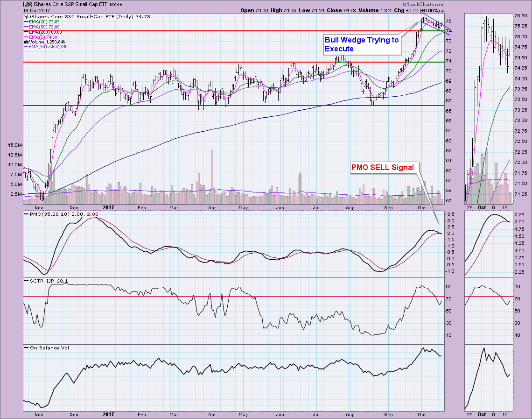
Task: Click the 57 price label on the main price axis
Action: (x=449, y=200)
